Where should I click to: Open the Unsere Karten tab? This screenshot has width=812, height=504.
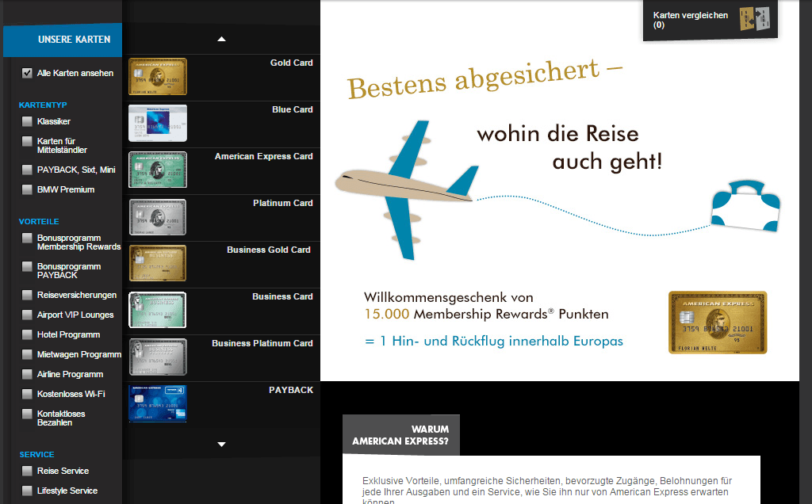tap(63, 40)
